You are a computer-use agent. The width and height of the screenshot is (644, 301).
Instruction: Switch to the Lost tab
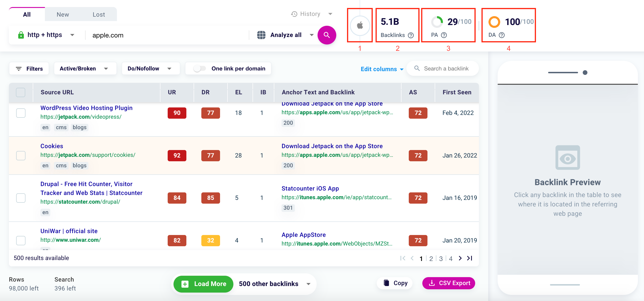tap(98, 15)
